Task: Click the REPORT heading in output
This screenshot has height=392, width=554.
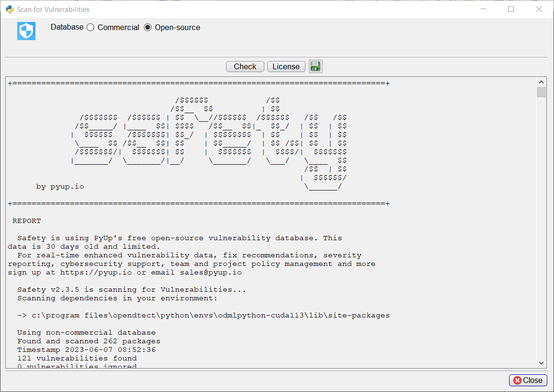Action: point(27,221)
